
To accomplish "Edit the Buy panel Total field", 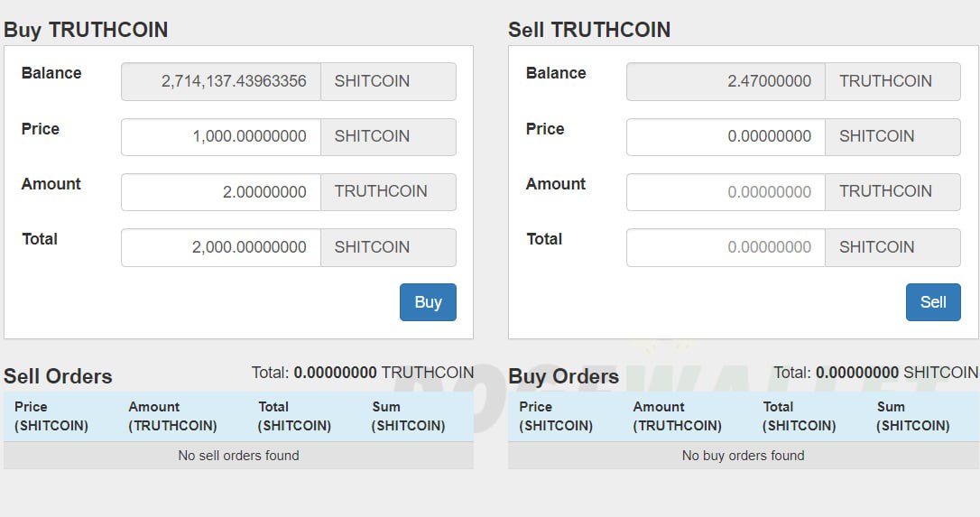I will [221, 247].
